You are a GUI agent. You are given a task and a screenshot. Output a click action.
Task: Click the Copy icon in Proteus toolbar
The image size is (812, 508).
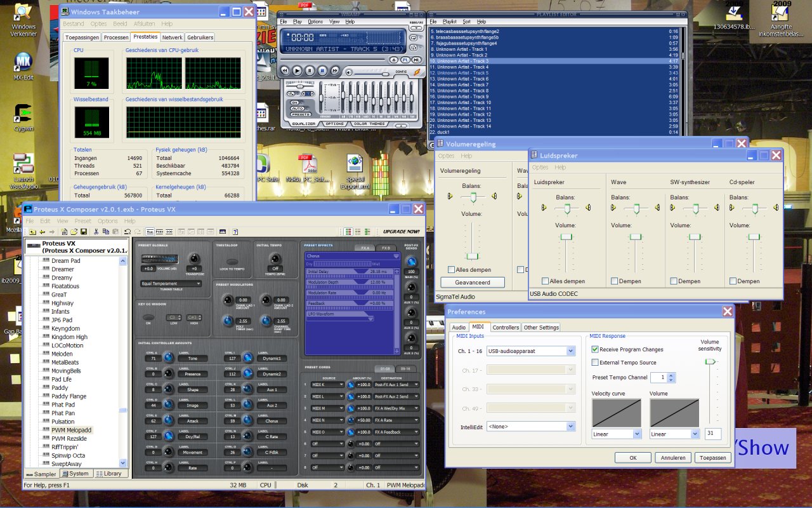106,232
